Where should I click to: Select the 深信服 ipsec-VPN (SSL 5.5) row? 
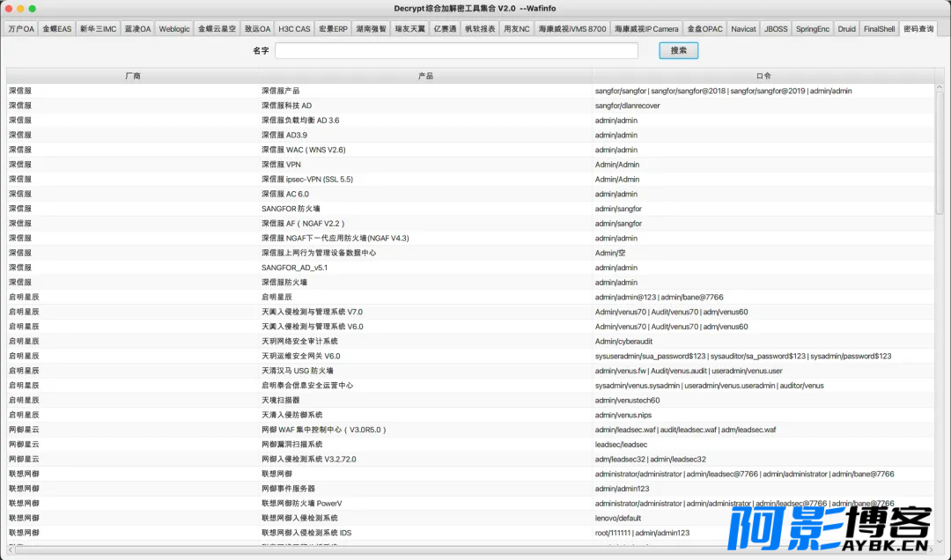point(470,179)
